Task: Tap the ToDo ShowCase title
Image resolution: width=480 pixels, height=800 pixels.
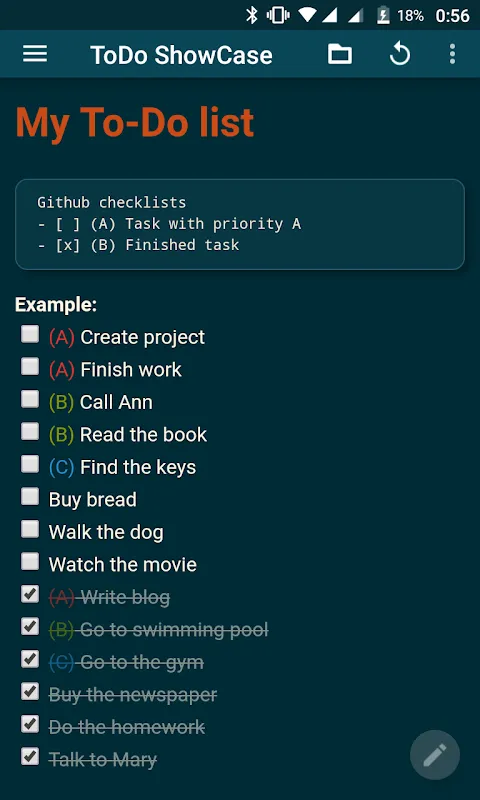Action: click(182, 55)
